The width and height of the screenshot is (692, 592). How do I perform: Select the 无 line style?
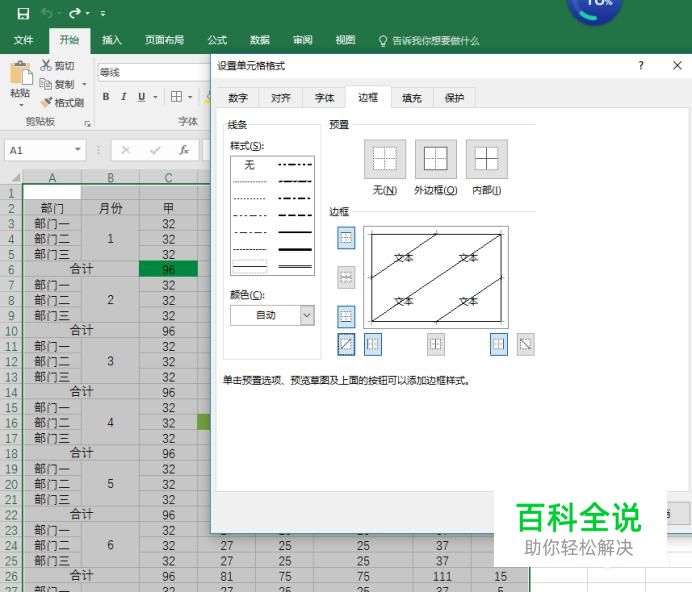pyautogui.click(x=250, y=165)
